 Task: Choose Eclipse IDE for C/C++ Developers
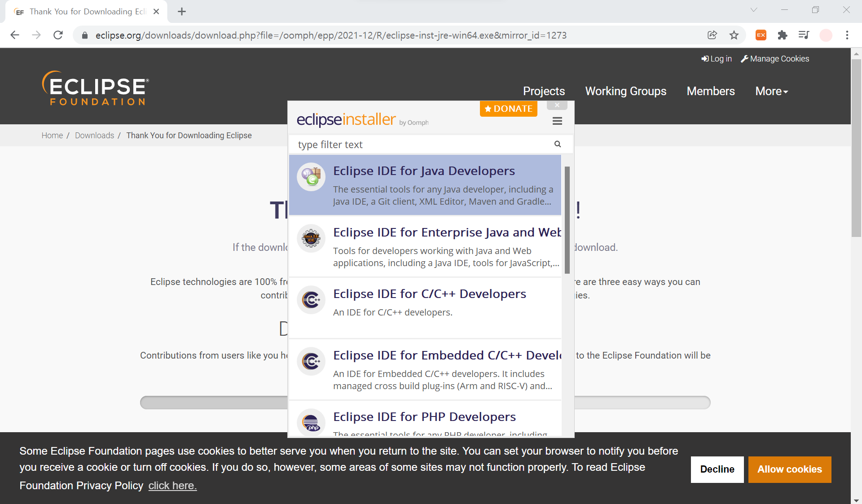pyautogui.click(x=425, y=308)
